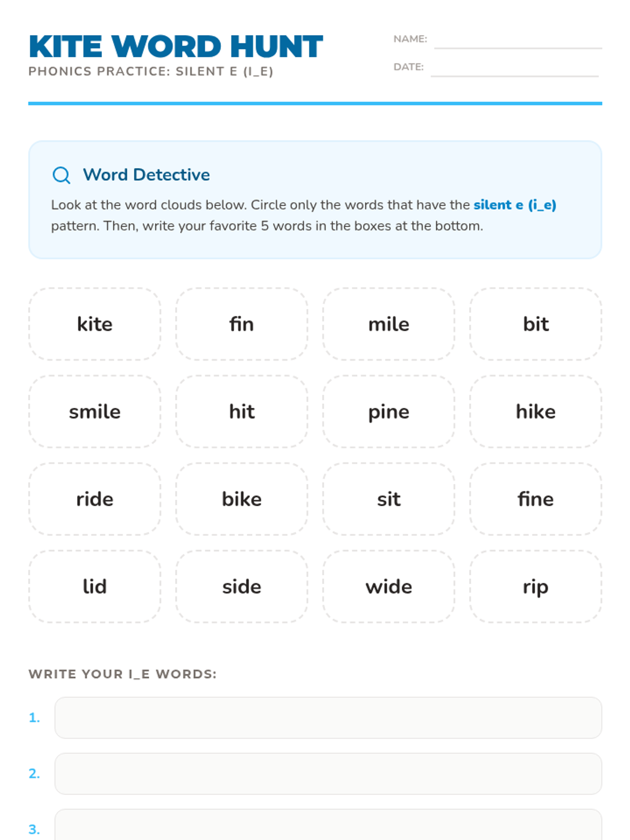630x840 pixels.
Task: Tap the 'sit' word card
Action: (x=388, y=499)
